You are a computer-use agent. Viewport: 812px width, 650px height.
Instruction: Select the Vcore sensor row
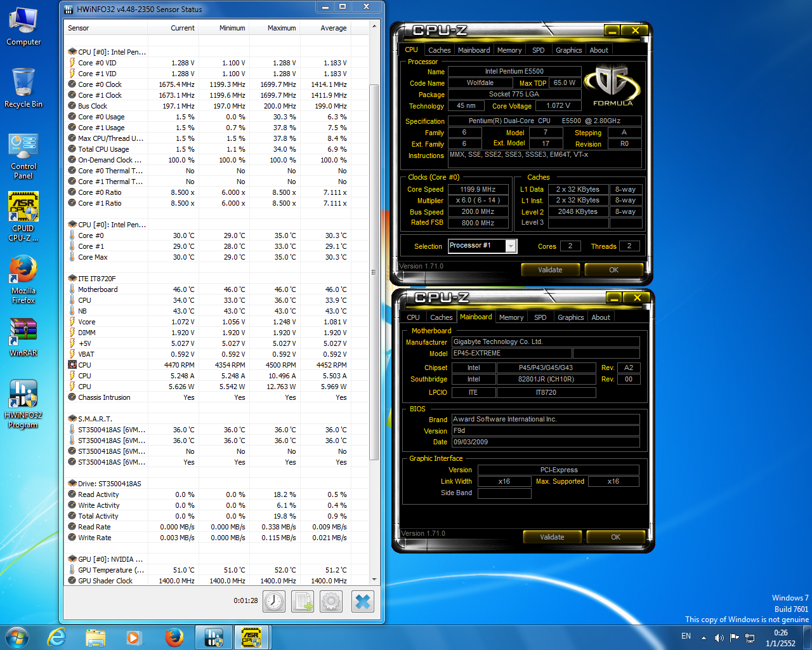coord(216,322)
